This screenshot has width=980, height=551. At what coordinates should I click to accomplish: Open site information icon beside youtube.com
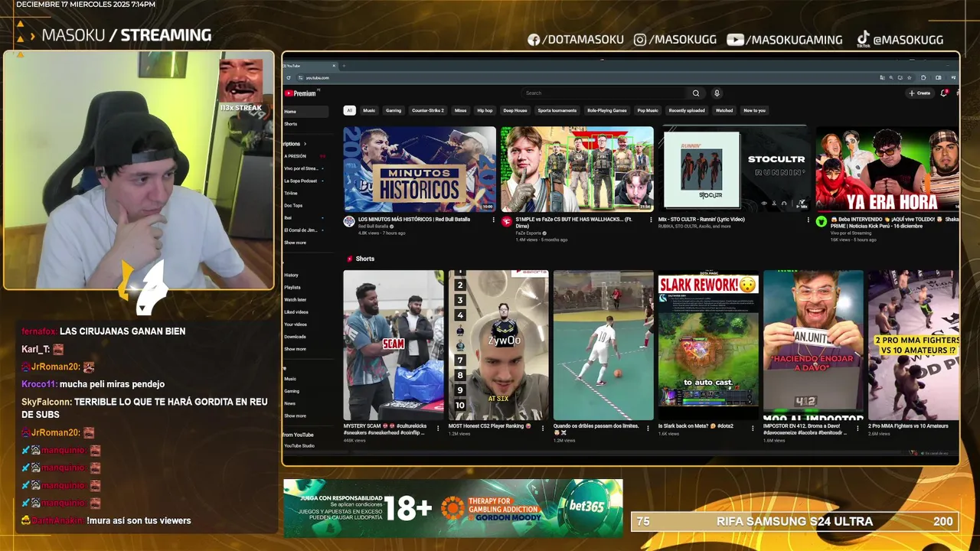300,77
